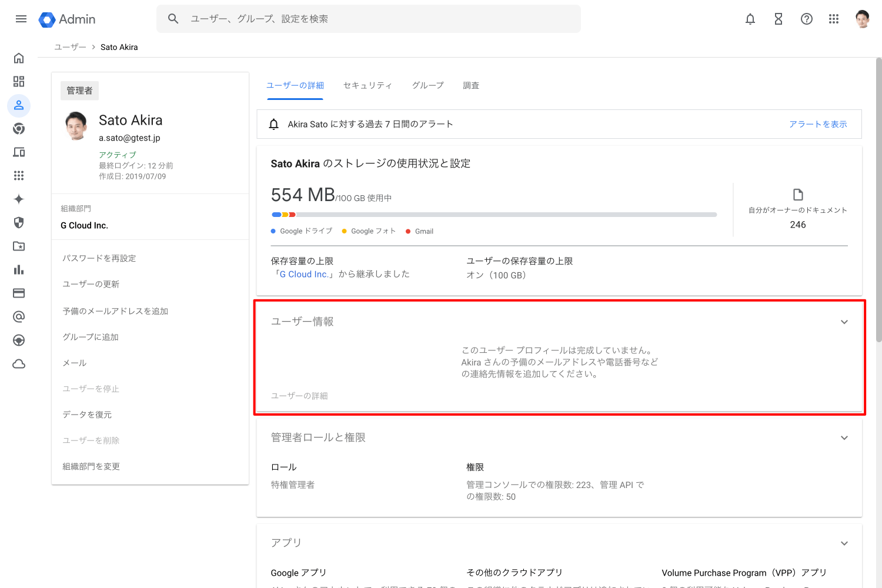Open Security shield icon in sidebar
The image size is (882, 588).
19,223
